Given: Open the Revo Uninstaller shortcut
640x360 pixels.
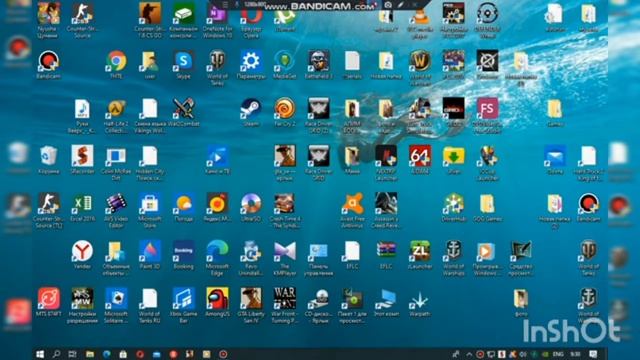Looking at the screenshot, I should click(x=251, y=251).
